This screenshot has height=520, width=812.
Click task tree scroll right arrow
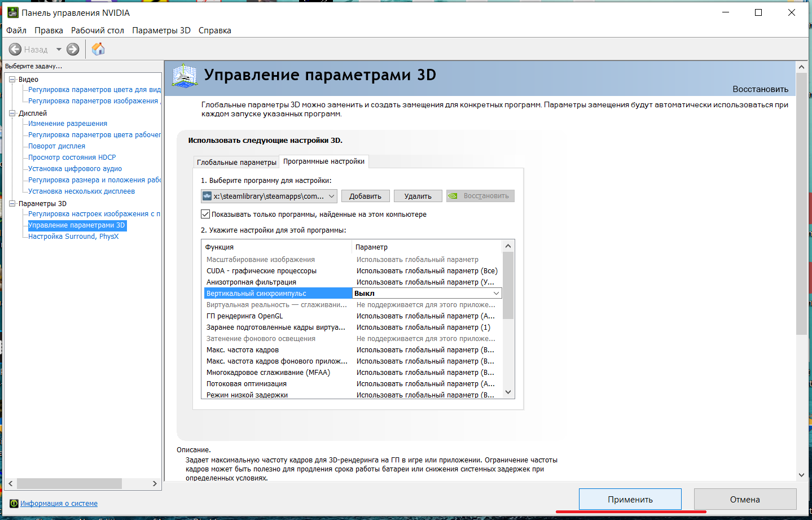coord(155,484)
